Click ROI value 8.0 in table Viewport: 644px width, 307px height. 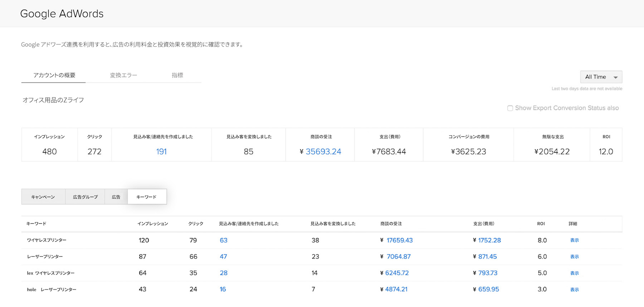pos(542,240)
